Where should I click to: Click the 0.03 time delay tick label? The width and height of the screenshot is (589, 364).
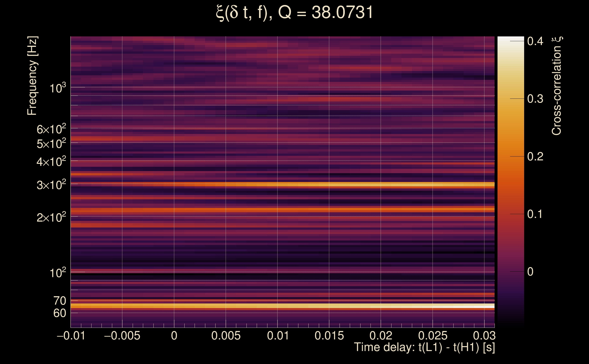point(484,336)
